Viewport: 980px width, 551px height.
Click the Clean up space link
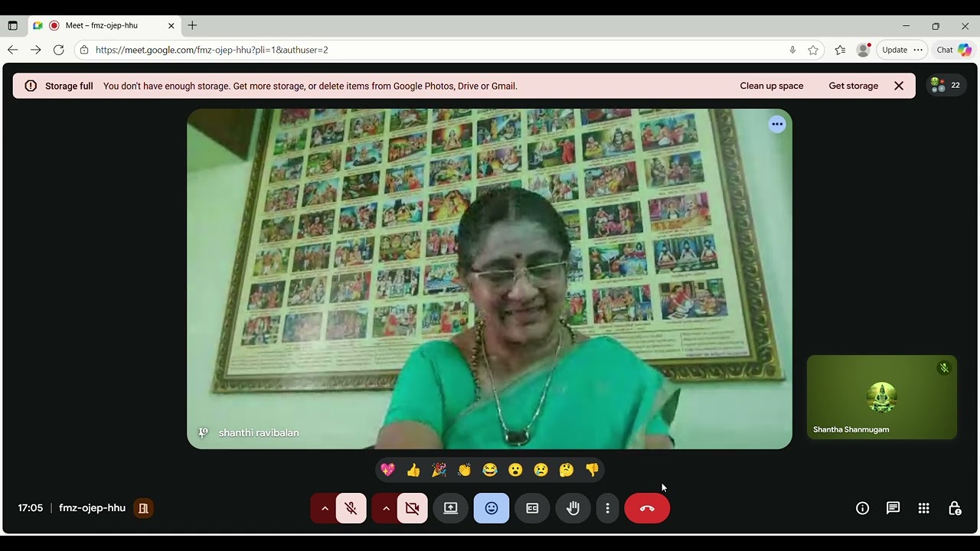click(772, 86)
